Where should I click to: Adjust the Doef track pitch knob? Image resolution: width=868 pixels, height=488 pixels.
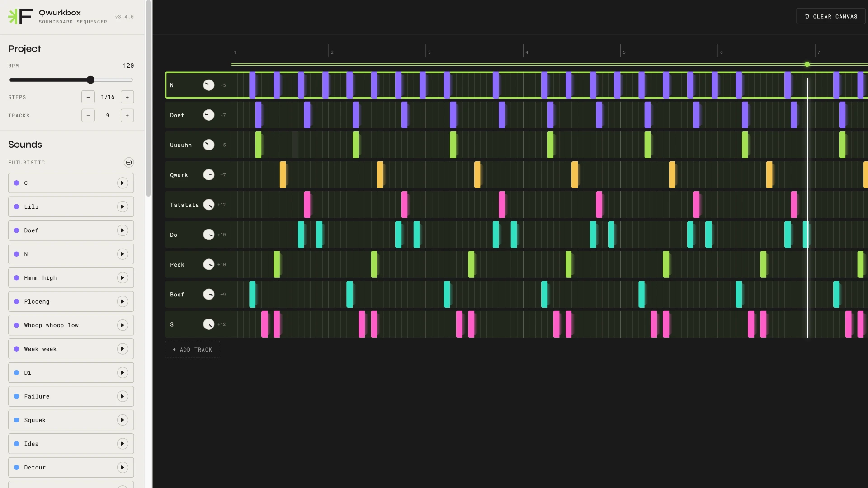208,115
